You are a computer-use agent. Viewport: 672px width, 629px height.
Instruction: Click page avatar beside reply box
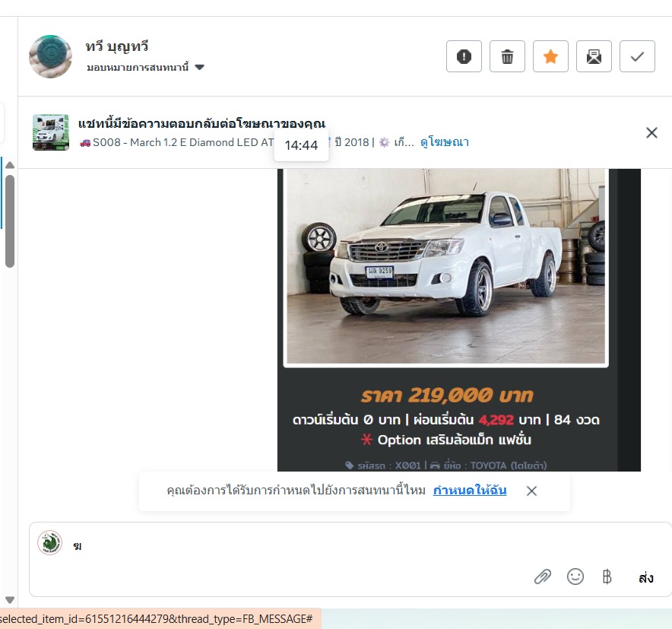(x=49, y=542)
